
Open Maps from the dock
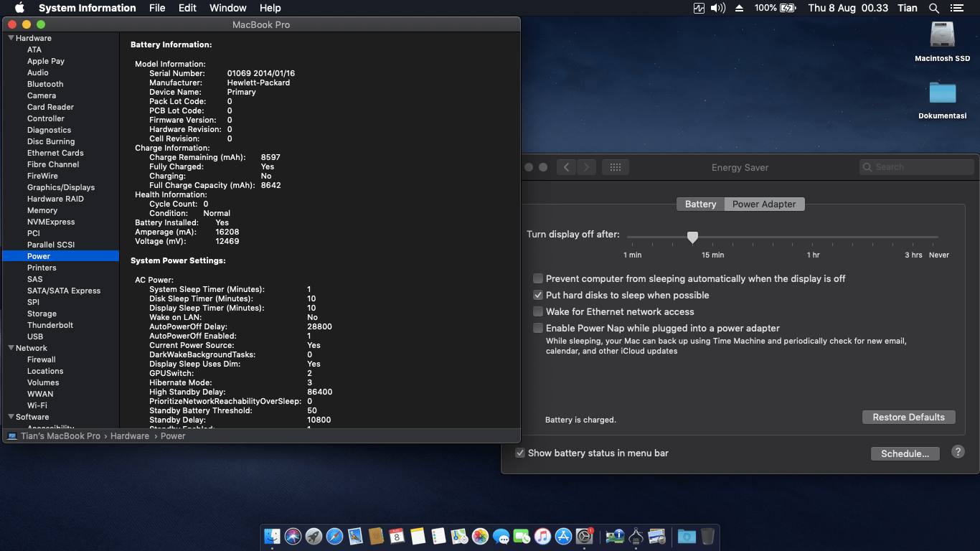(459, 536)
